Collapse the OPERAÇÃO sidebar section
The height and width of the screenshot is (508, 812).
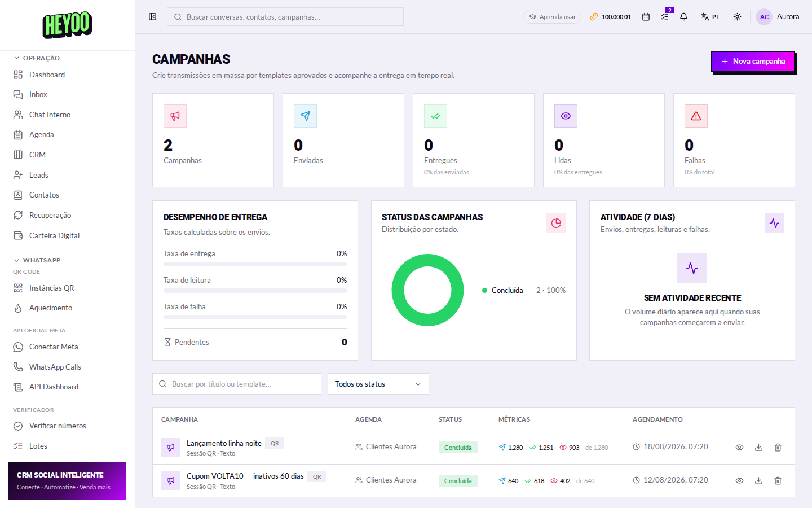37,58
